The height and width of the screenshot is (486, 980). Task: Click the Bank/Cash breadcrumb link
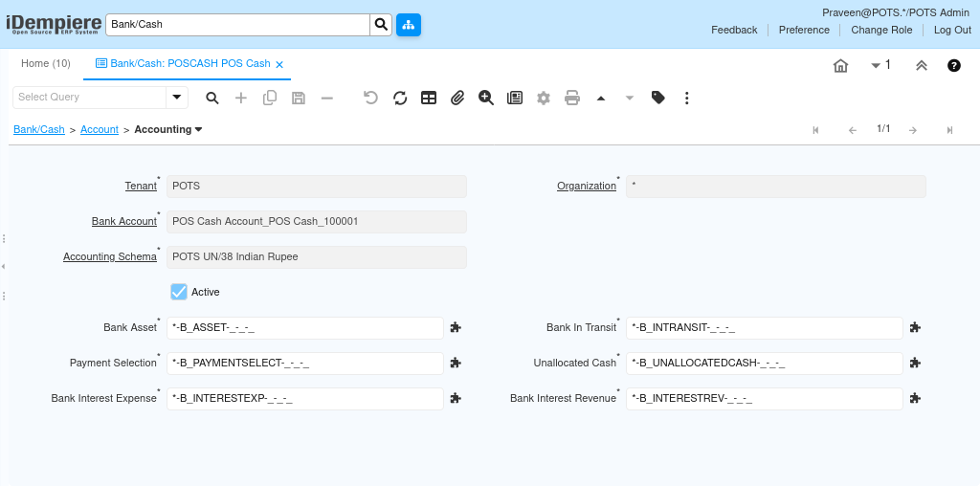[x=39, y=129]
